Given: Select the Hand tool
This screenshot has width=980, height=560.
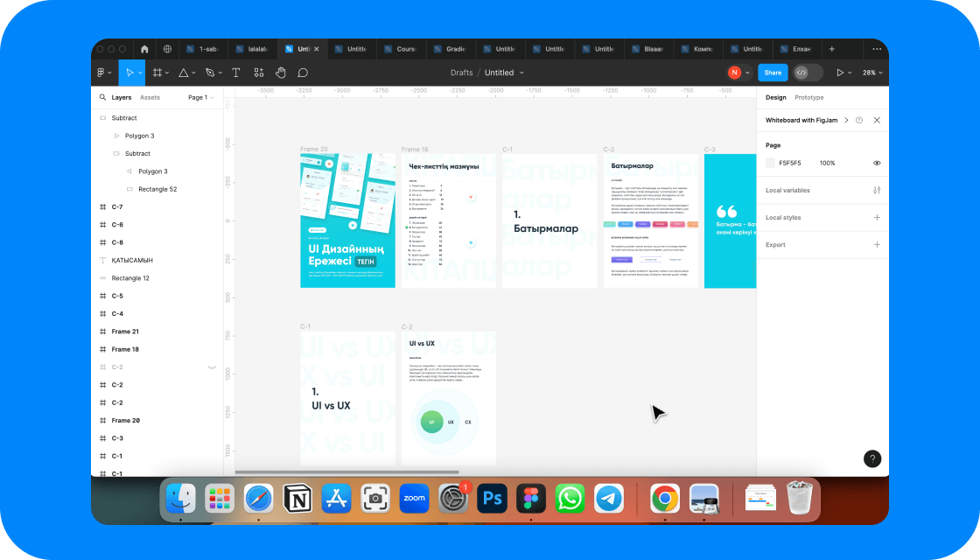Looking at the screenshot, I should [x=281, y=73].
